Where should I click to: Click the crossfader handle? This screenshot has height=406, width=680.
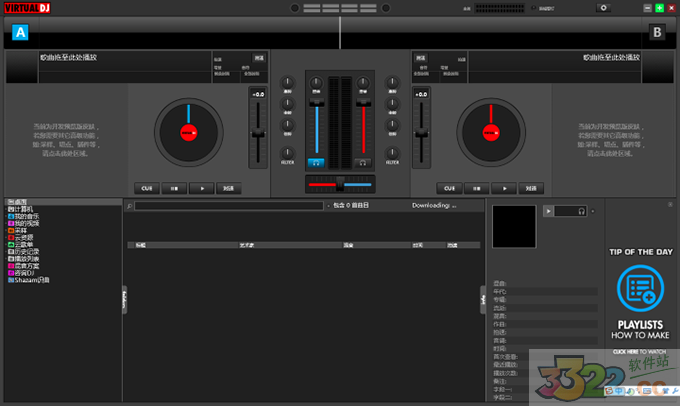coord(340,184)
